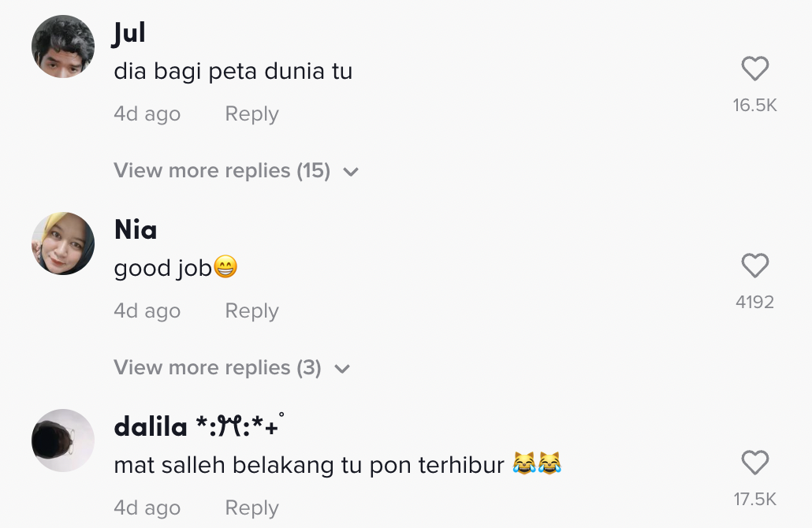The width and height of the screenshot is (812, 528).
Task: Reply to dalila's comment
Action: click(251, 508)
